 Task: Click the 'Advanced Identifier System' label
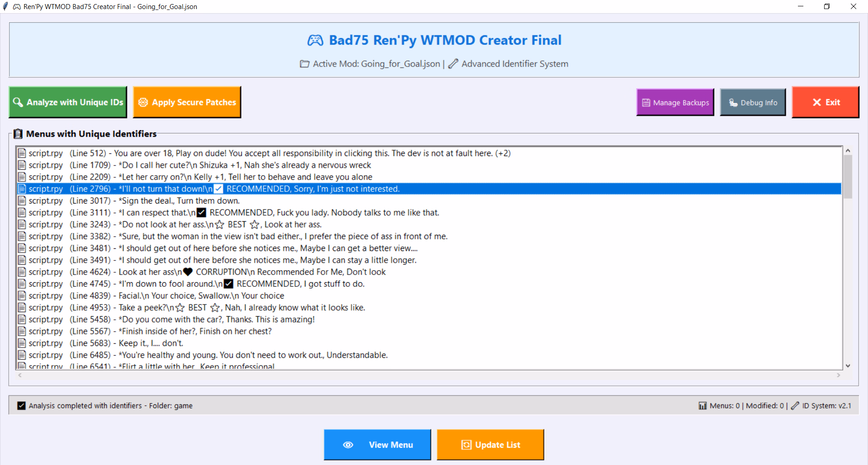point(515,64)
